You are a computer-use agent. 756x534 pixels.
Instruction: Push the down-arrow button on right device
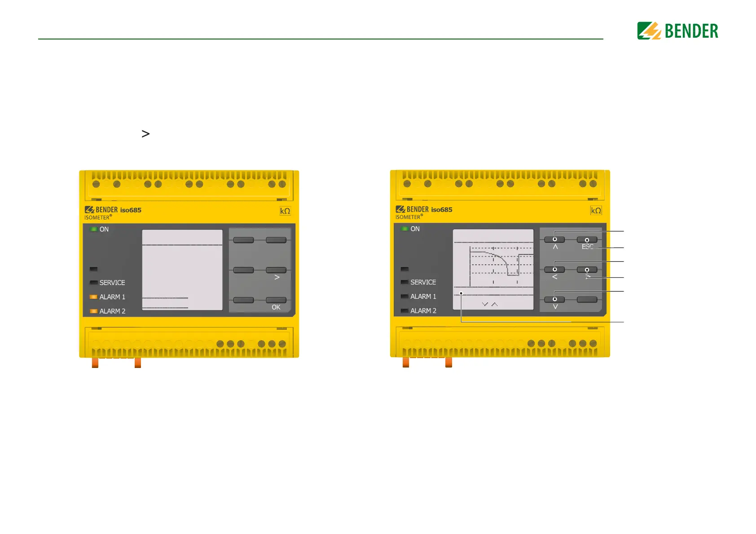coord(554,300)
